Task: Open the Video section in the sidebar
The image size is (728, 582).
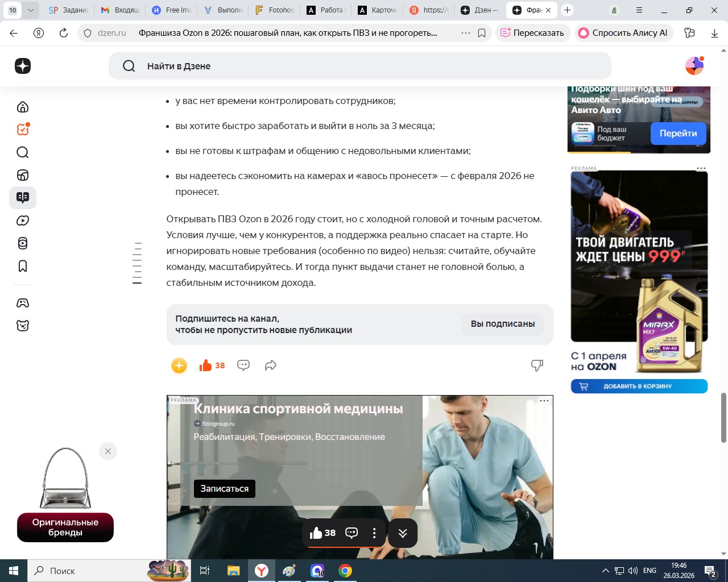Action: (x=23, y=221)
